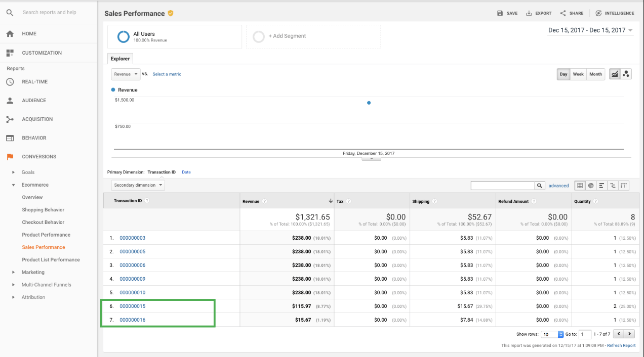Toggle chart granularity to Week

[x=578, y=74]
